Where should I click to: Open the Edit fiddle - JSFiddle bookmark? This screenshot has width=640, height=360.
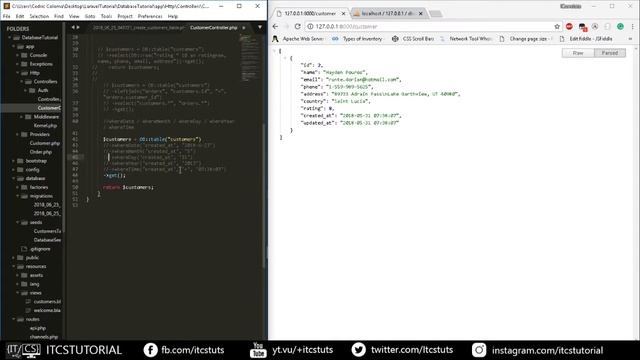[586, 39]
